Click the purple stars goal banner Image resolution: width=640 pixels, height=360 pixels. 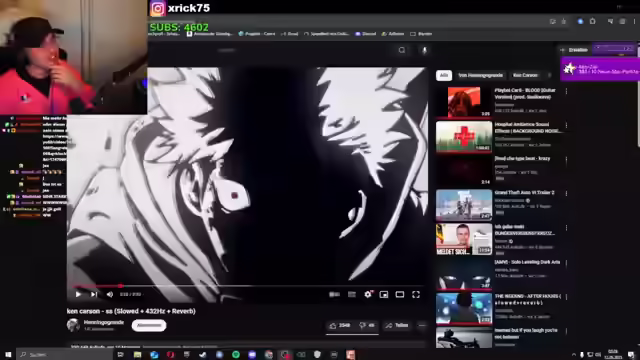(600, 69)
